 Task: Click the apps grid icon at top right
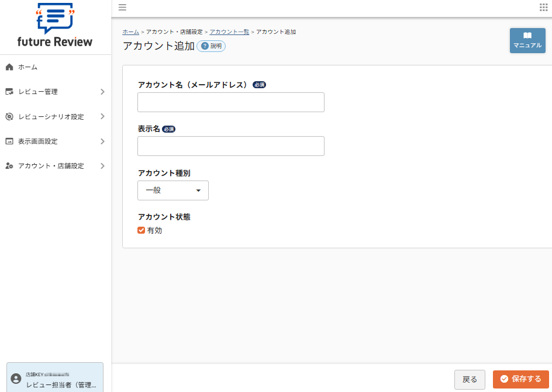pyautogui.click(x=543, y=7)
